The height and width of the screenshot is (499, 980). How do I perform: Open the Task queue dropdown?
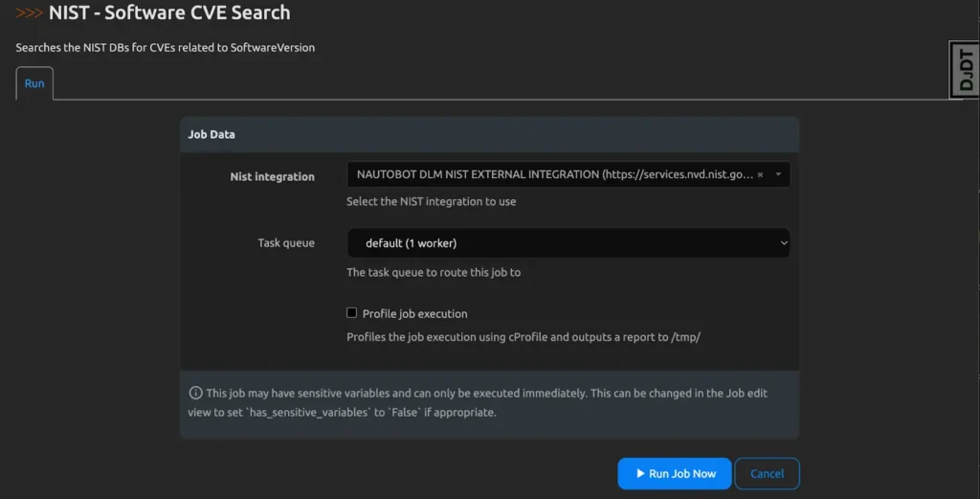568,243
